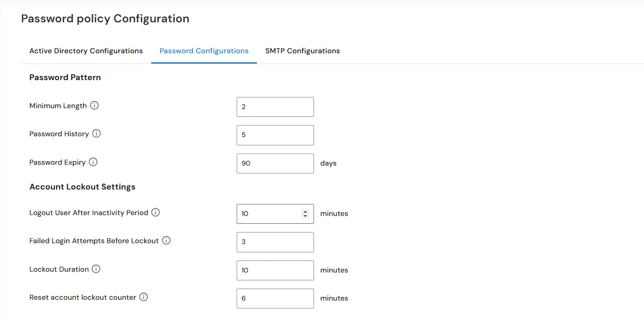644x320 pixels.
Task: Click the Reset account lockout counter info icon
Action: 143,297
